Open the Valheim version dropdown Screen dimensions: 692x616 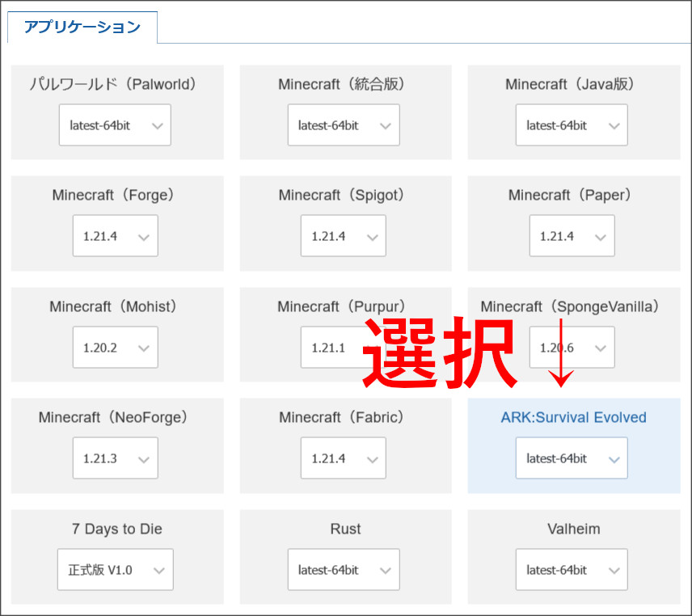[572, 570]
